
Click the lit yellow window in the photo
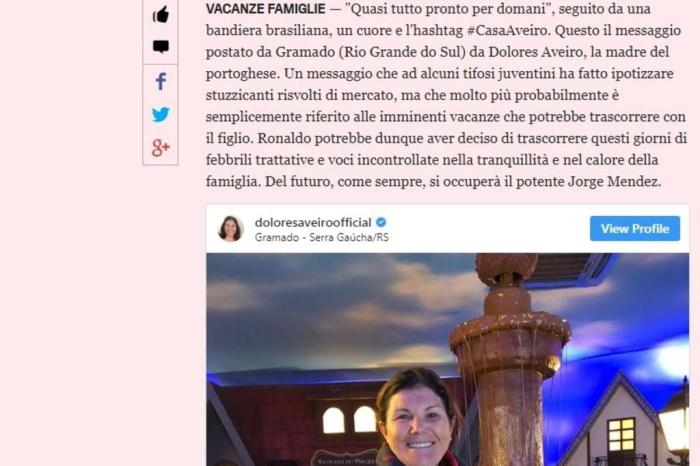(x=621, y=434)
